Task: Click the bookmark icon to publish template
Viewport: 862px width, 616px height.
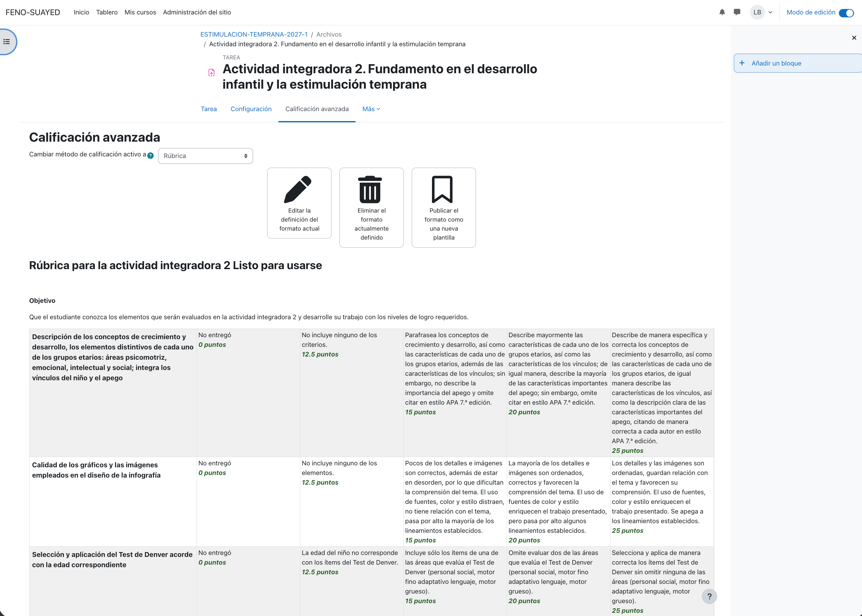Action: (x=442, y=189)
